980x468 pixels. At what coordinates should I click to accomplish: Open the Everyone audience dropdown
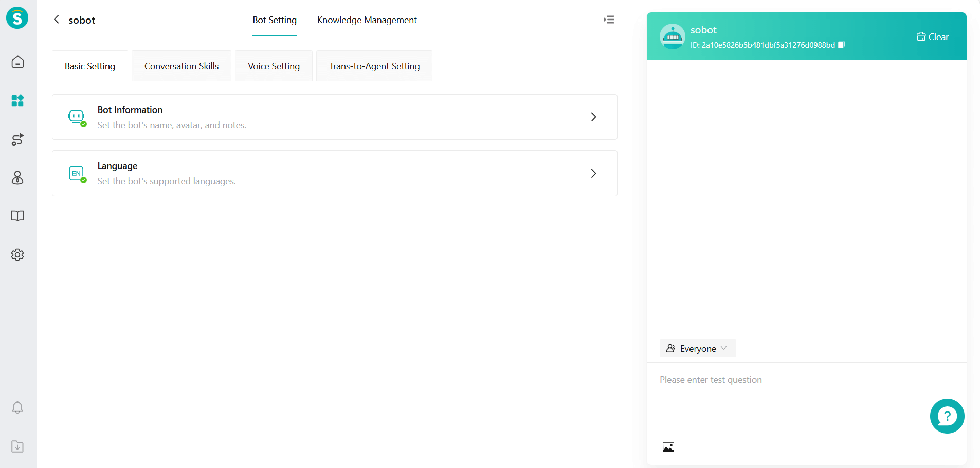[x=698, y=348]
